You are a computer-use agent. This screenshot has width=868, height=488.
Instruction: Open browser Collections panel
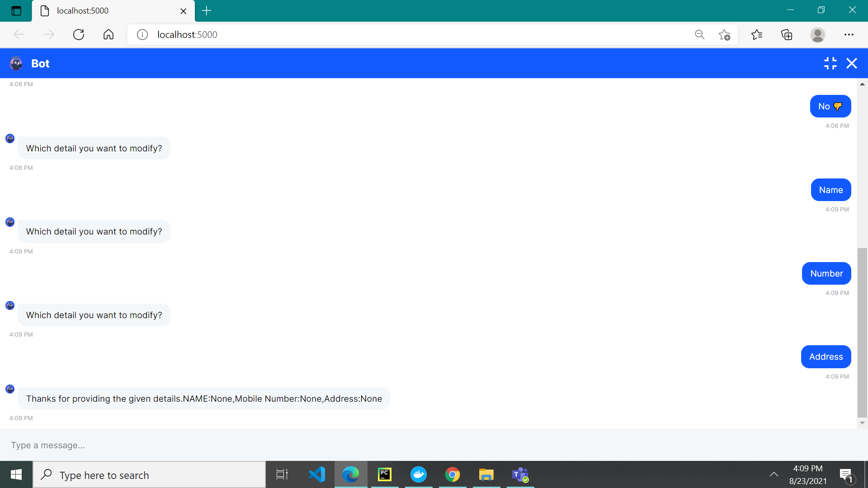pyautogui.click(x=787, y=35)
